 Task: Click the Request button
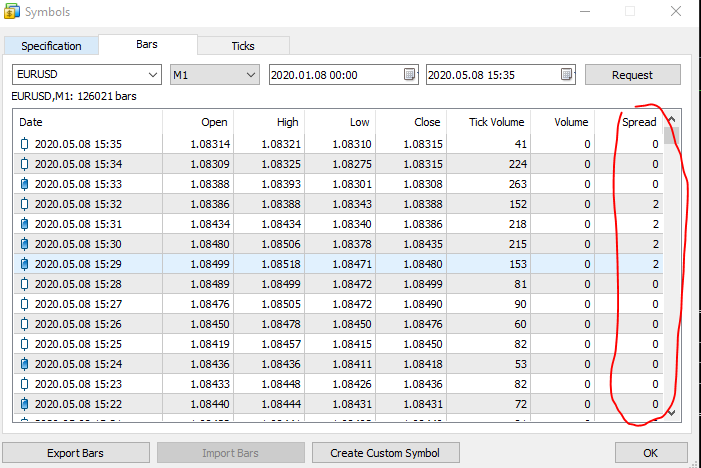point(633,75)
